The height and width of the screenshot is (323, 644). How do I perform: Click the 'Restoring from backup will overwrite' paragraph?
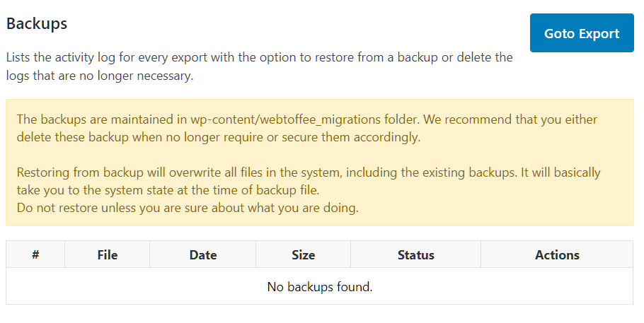309,181
